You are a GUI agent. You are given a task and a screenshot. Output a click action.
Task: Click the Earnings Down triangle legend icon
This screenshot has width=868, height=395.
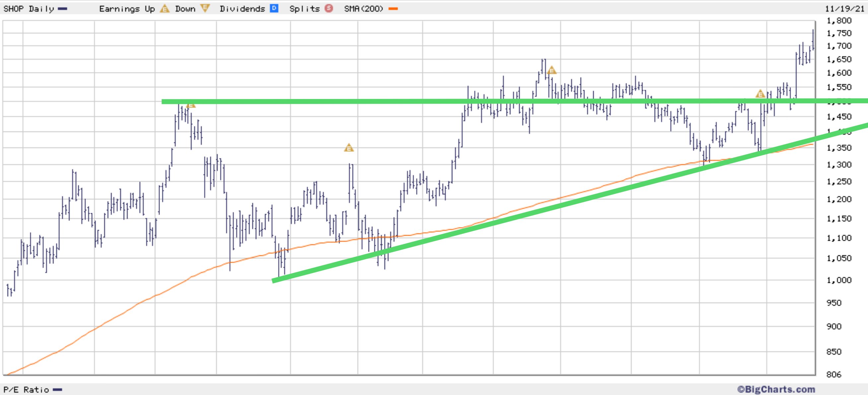(205, 8)
